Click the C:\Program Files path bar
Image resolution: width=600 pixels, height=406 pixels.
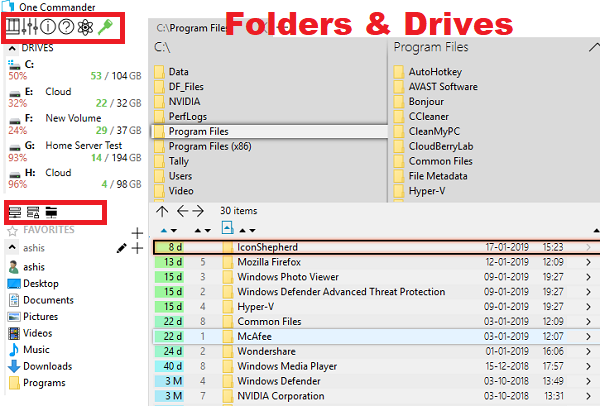(193, 28)
